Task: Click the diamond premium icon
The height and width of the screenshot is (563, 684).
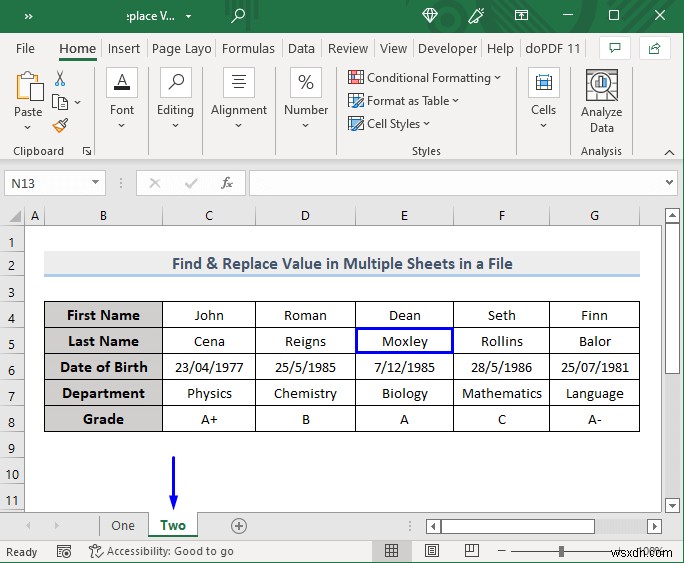Action: coord(430,16)
